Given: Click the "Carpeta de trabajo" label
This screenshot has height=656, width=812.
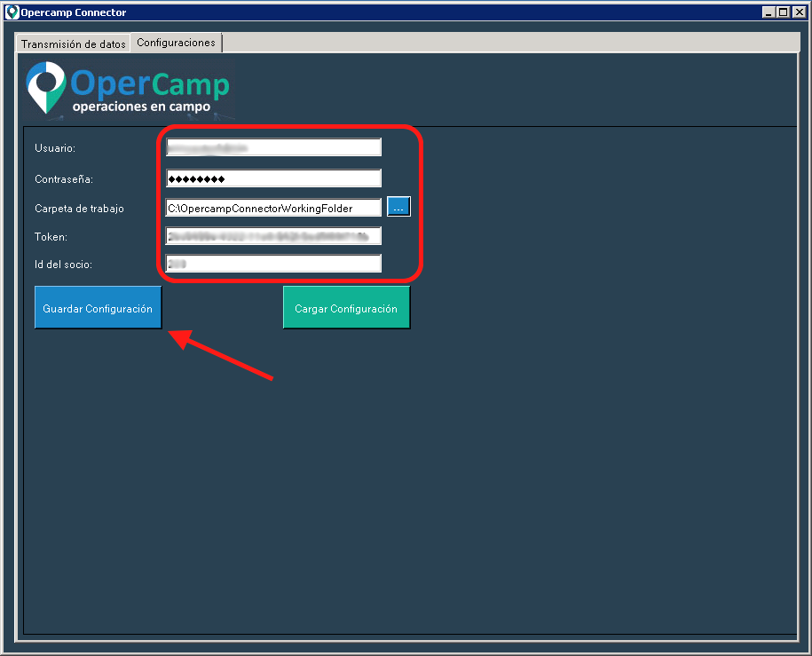Looking at the screenshot, I should point(79,209).
